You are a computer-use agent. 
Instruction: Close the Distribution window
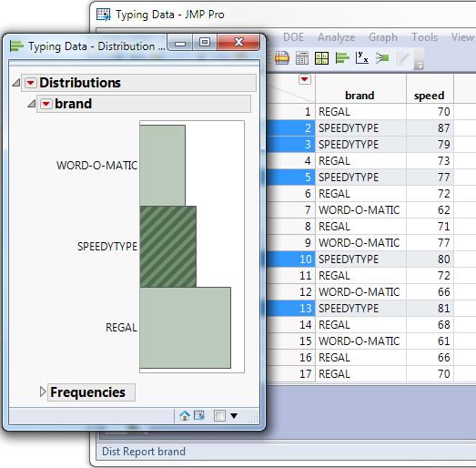pos(239,43)
